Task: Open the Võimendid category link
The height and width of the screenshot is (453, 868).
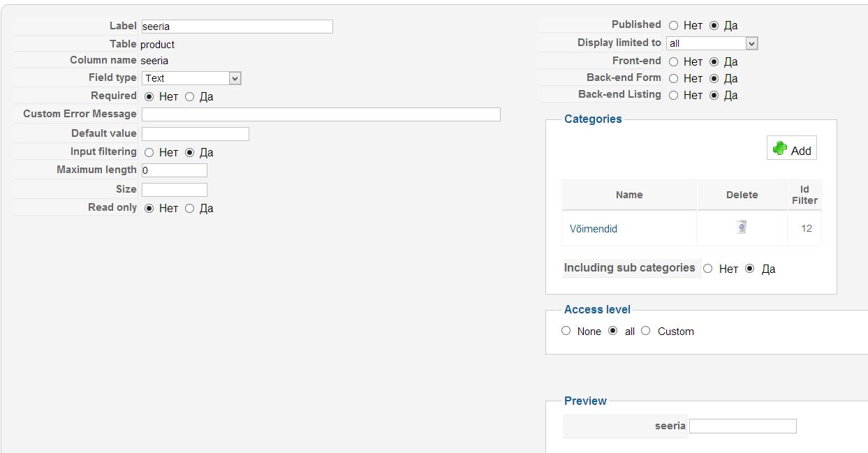Action: [x=594, y=229]
